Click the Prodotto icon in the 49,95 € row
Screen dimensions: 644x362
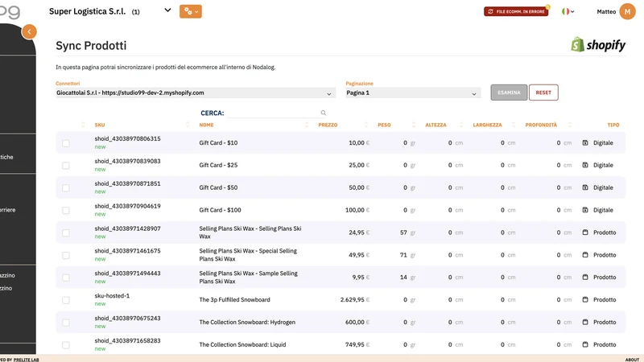(585, 255)
